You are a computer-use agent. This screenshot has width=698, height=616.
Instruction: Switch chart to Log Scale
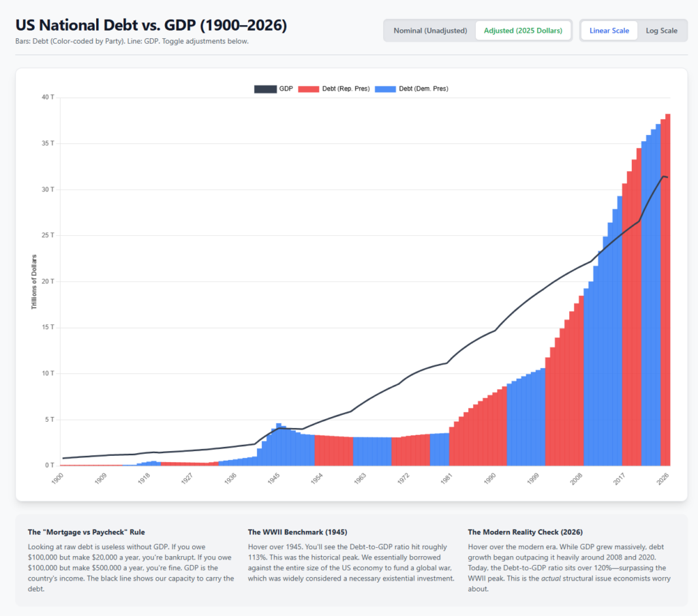661,31
